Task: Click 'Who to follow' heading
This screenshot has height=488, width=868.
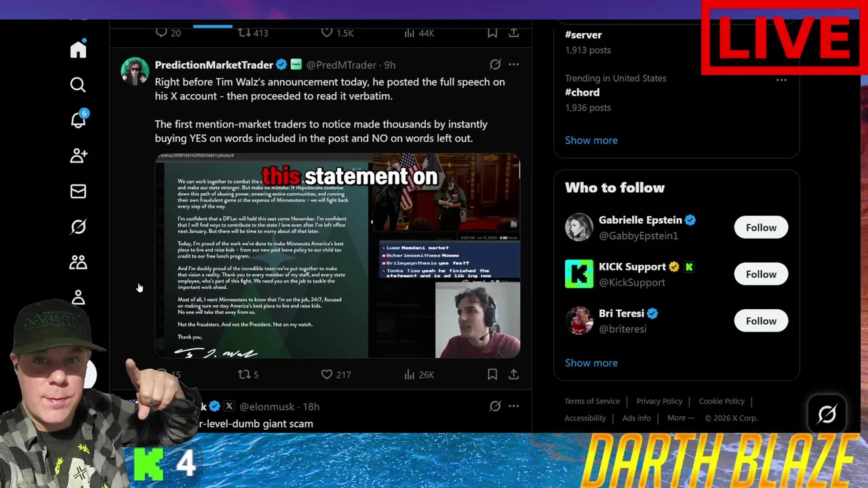Action: 614,188
